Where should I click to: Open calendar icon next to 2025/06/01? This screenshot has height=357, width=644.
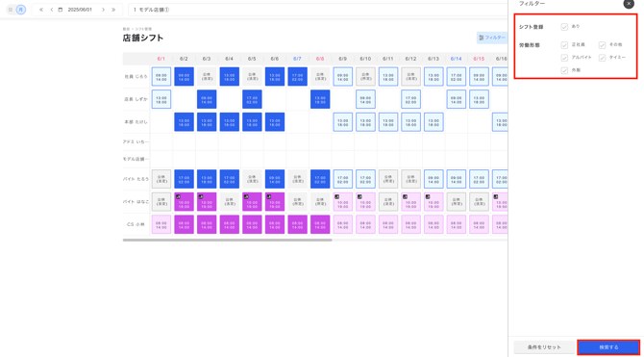click(61, 10)
